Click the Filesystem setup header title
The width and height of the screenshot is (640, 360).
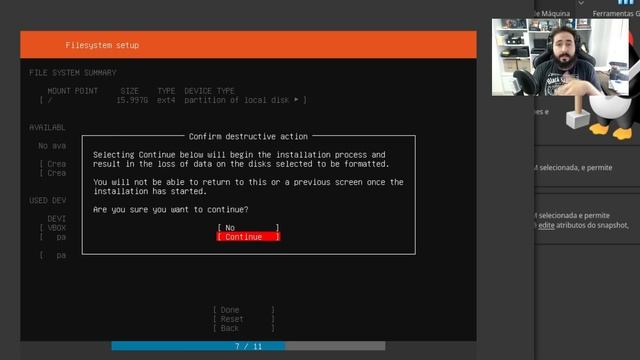point(102,45)
